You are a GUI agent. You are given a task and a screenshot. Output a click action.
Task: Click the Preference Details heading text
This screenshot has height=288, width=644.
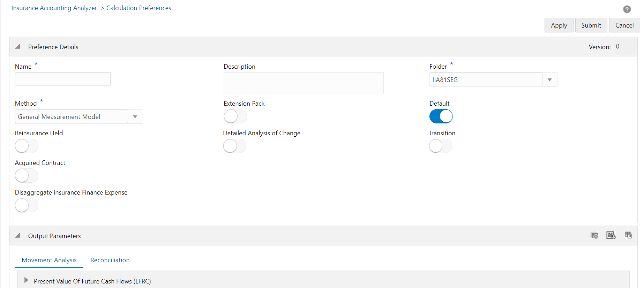(53, 47)
